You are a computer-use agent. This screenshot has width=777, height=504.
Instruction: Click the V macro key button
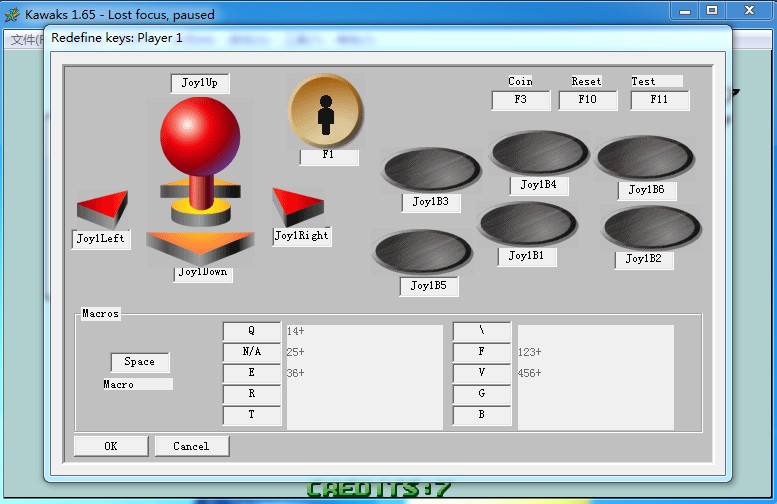(x=482, y=373)
